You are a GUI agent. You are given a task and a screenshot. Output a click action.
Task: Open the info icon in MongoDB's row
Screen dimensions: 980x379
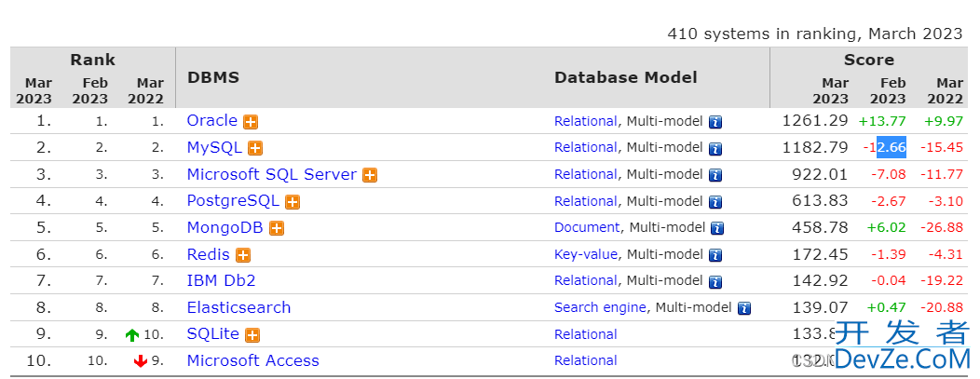click(x=718, y=228)
